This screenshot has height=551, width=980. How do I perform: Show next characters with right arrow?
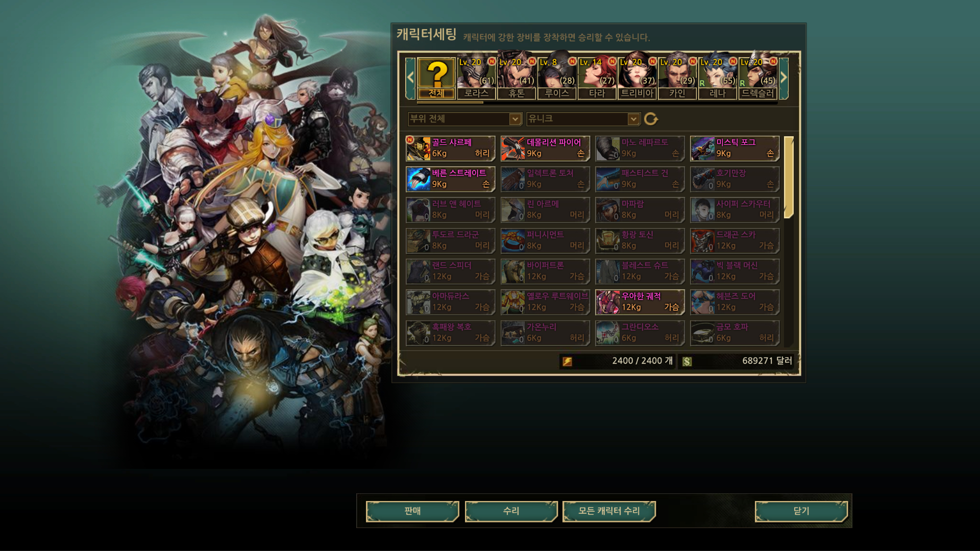point(784,78)
